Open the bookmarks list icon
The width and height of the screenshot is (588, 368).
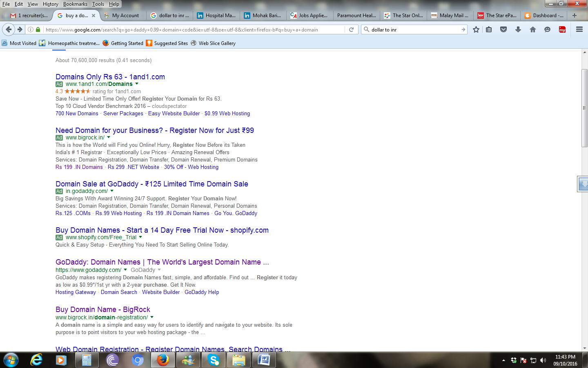tap(489, 29)
